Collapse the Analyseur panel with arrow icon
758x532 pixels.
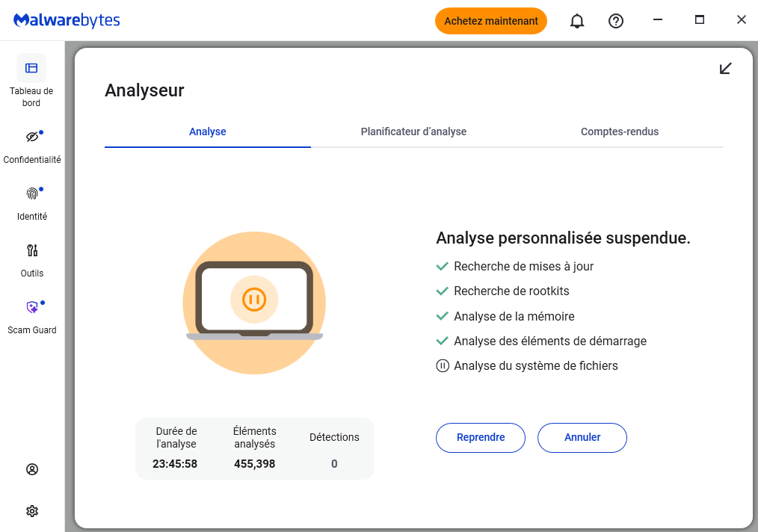click(x=725, y=69)
